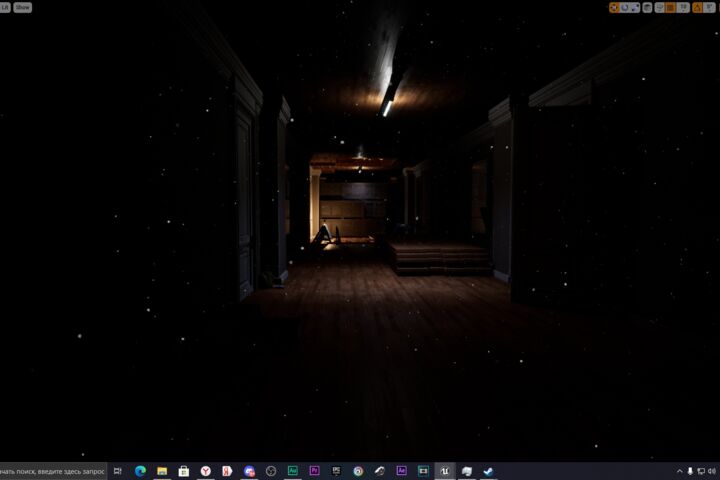Switch to the Unreal Engine taskbar icon
This screenshot has height=480, width=720.
coord(444,471)
